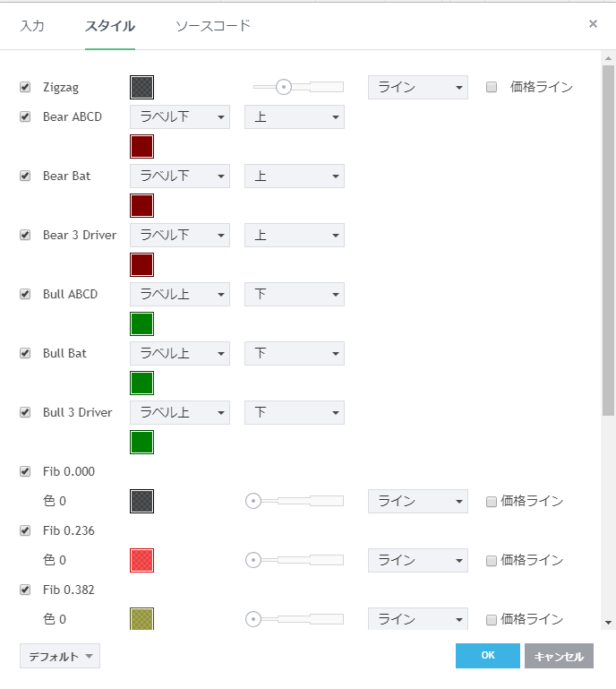Pick the Bull ABCD green color swatch
The height and width of the screenshot is (689, 616).
pos(141,324)
